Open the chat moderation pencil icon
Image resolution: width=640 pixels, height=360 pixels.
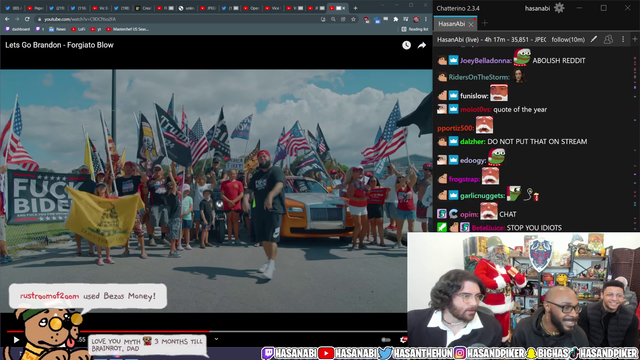(594, 39)
